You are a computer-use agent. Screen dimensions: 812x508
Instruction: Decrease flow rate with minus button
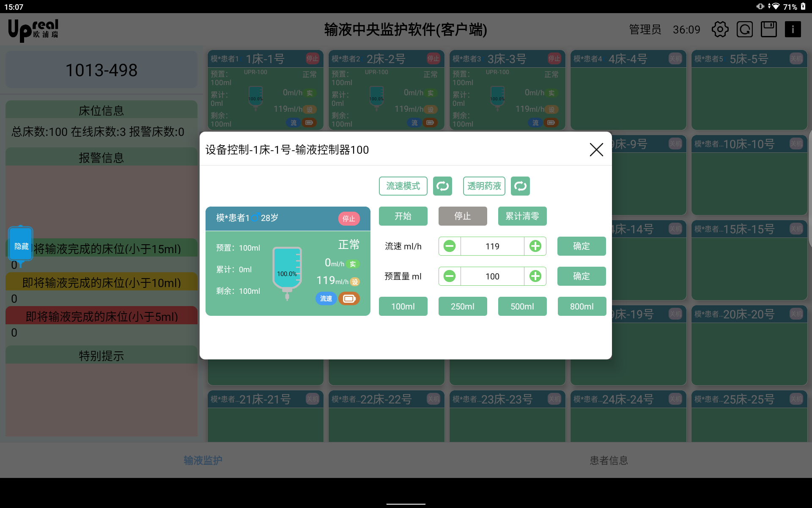click(450, 246)
